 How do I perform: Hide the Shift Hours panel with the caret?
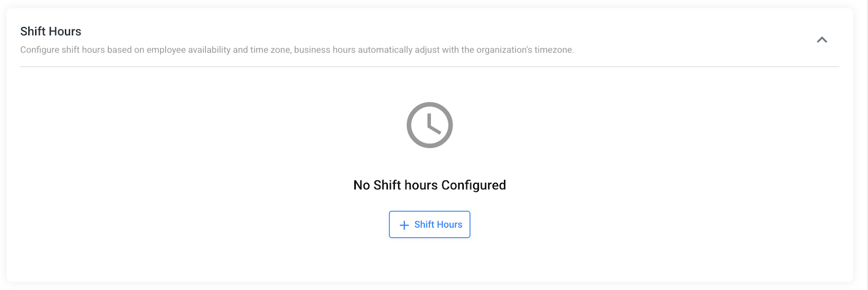822,40
